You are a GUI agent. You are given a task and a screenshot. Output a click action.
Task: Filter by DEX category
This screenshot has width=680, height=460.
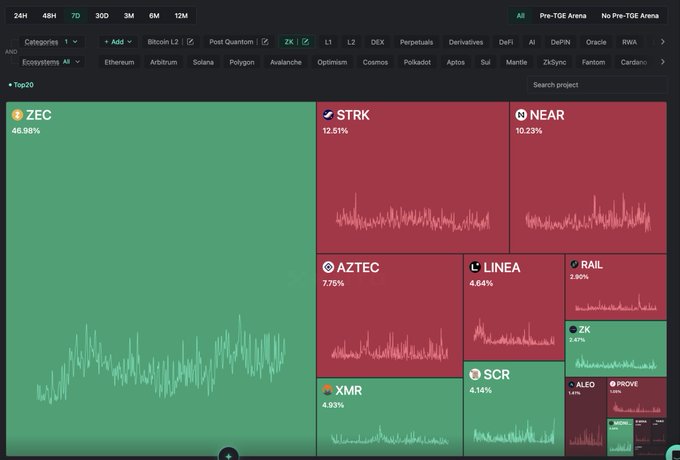(x=377, y=42)
